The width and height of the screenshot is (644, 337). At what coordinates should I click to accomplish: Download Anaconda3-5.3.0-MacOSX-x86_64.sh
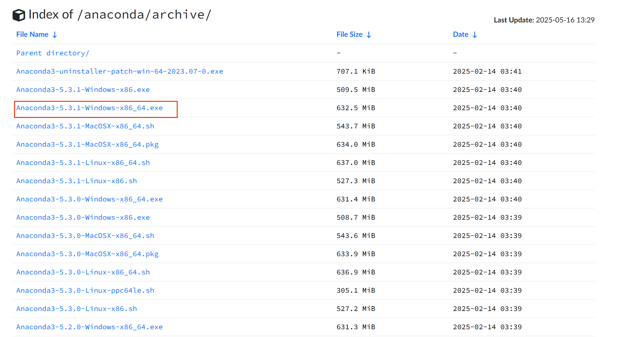(85, 236)
